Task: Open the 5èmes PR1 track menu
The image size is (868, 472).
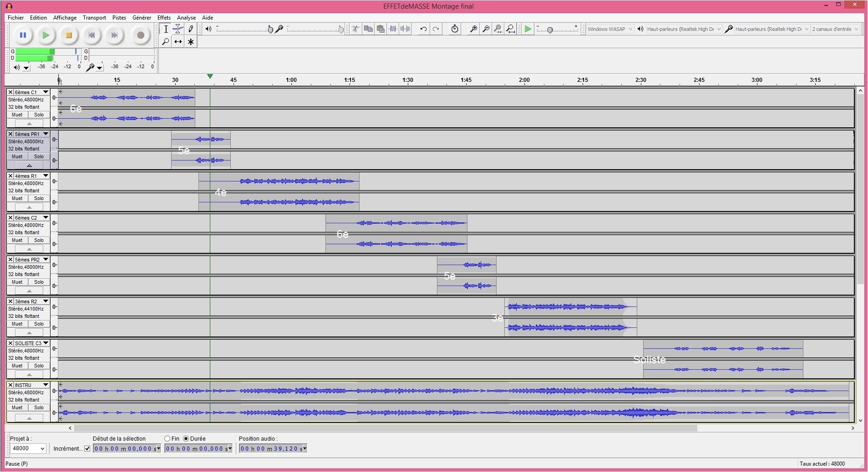Action: pyautogui.click(x=46, y=134)
